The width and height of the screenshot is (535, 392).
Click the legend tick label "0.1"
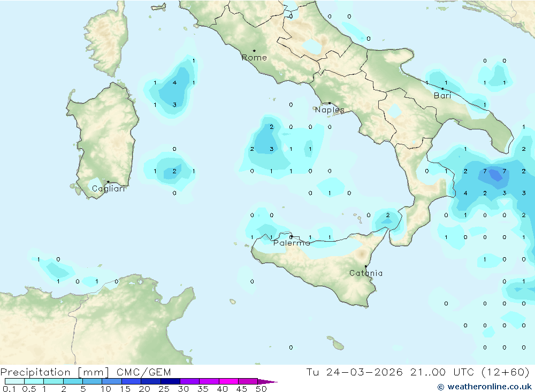pyautogui.click(x=9, y=389)
